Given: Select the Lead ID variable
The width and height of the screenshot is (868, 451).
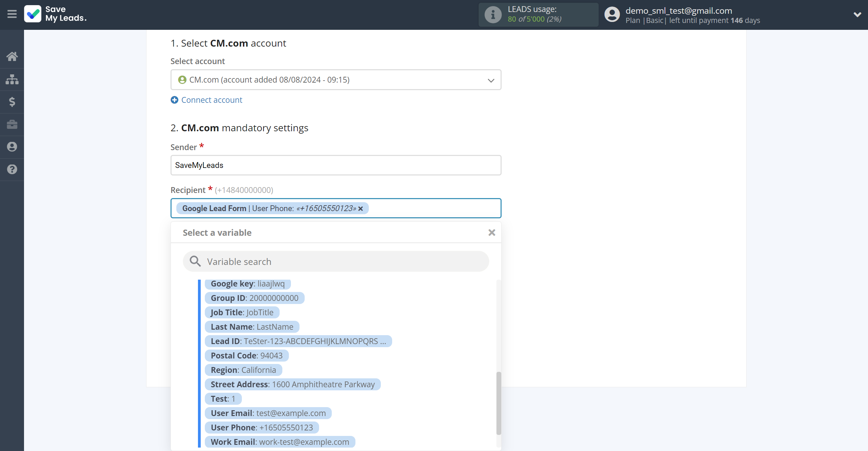Looking at the screenshot, I should (x=298, y=341).
